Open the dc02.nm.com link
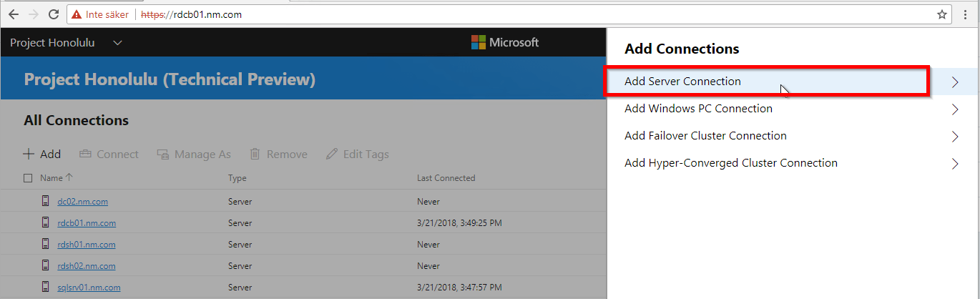Screen dimensions: 980x299 (x=82, y=202)
